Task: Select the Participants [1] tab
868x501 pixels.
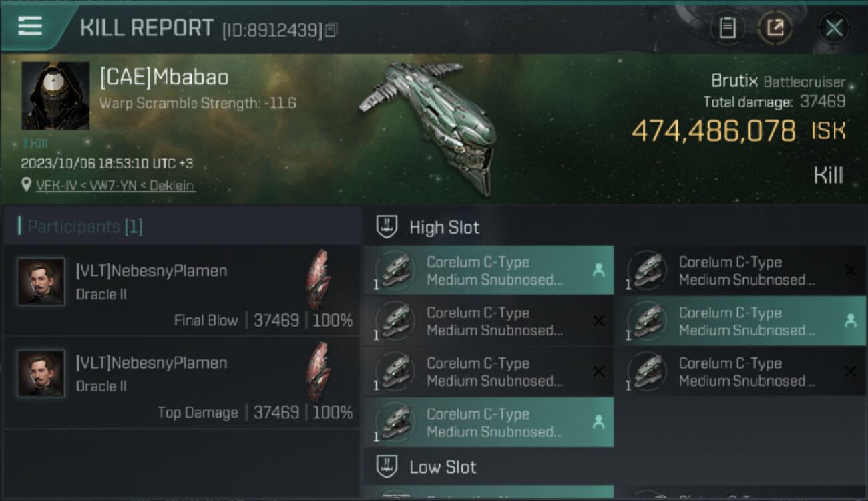Action: click(85, 227)
